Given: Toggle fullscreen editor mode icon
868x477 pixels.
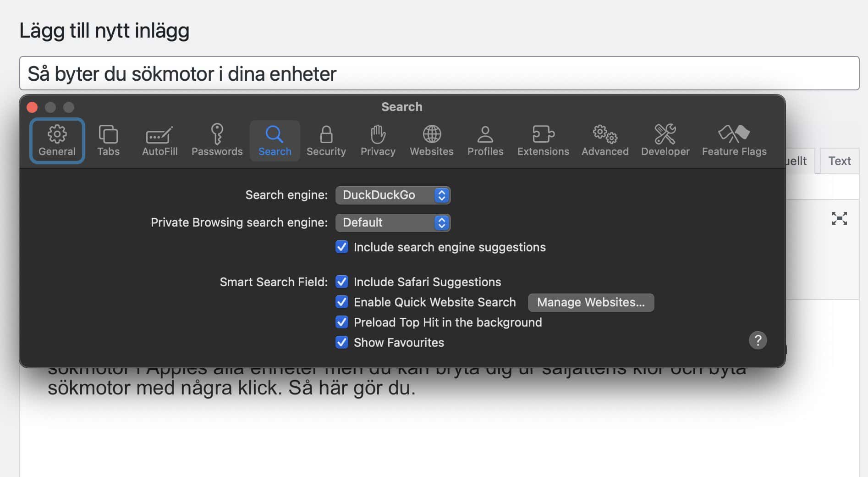Looking at the screenshot, I should 839,218.
